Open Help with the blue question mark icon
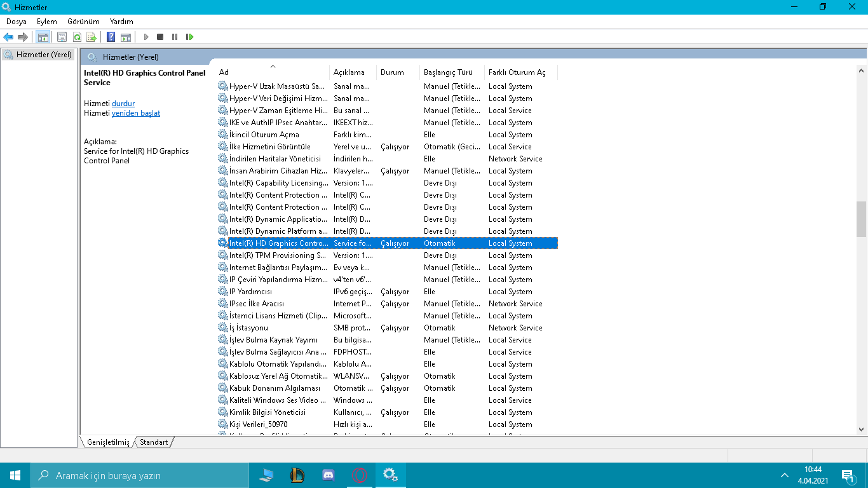 pyautogui.click(x=111, y=37)
